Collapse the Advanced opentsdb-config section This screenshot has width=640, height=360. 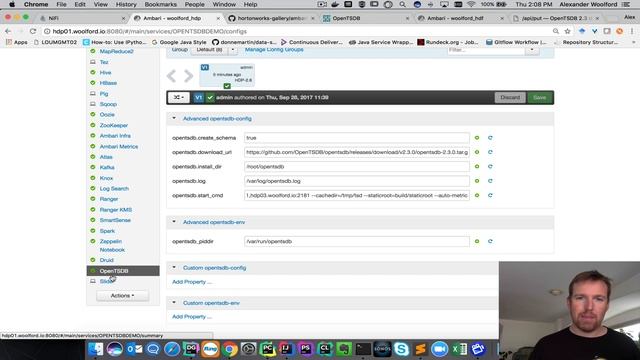(x=174, y=118)
